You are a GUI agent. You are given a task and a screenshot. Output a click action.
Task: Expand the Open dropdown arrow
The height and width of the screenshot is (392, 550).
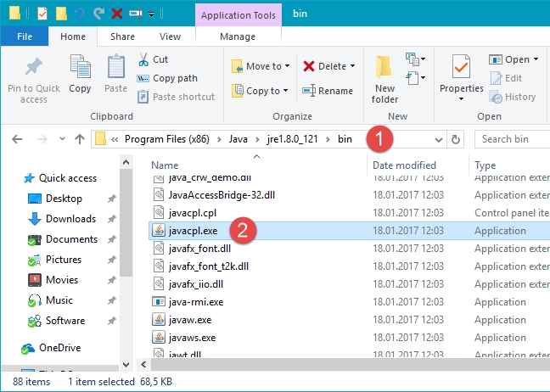point(536,59)
